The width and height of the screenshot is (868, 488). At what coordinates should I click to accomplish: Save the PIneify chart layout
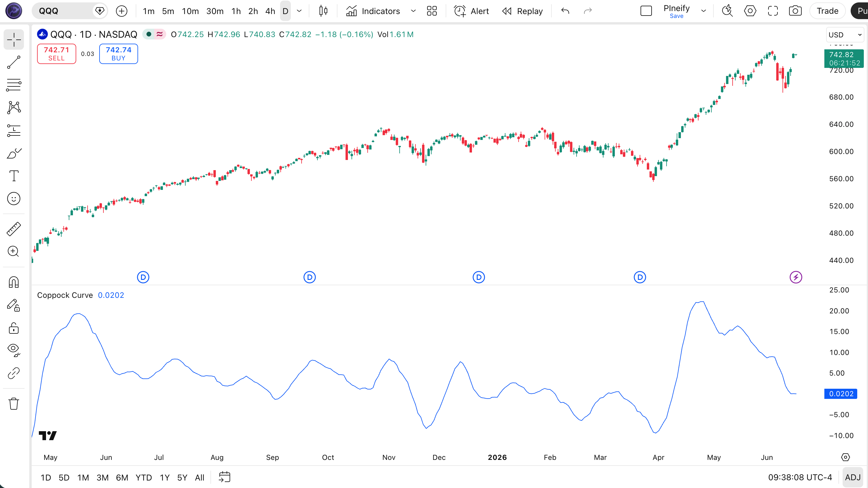676,16
